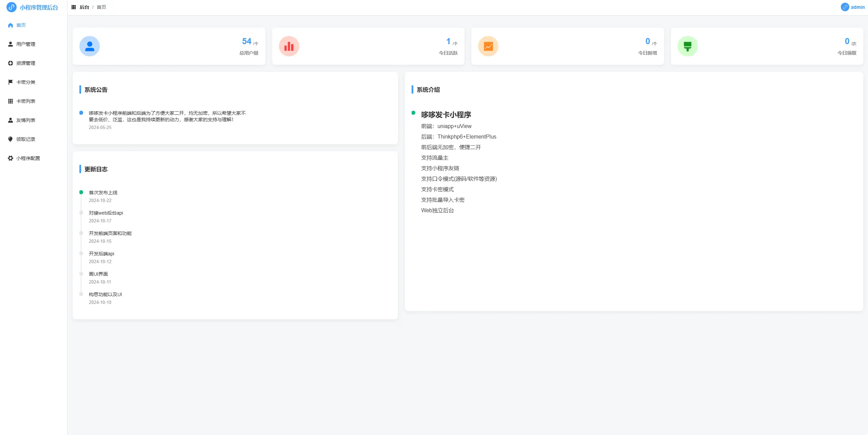The height and width of the screenshot is (435, 868).
Task: Open the 首页 menu item
Action: 21,25
